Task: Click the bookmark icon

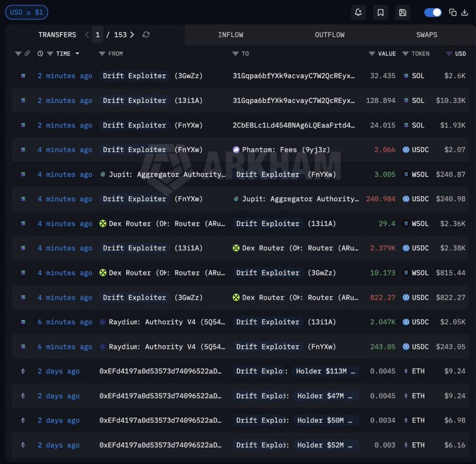Action: pos(380,13)
